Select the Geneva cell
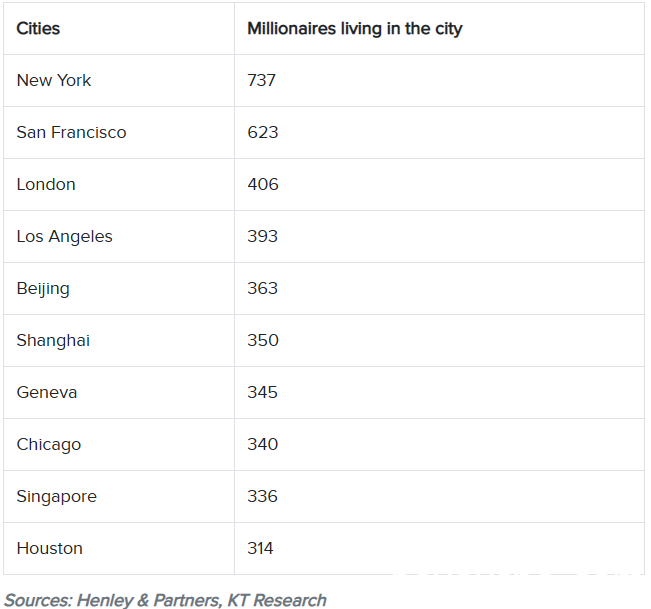 119,392
